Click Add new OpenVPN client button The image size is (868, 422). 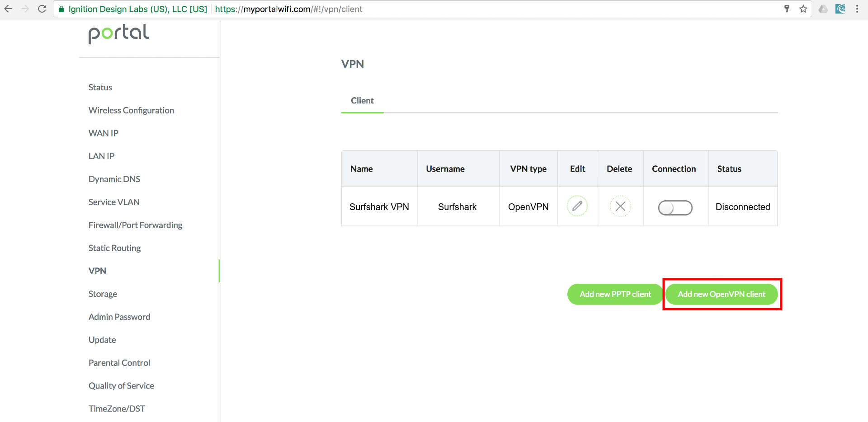722,294
